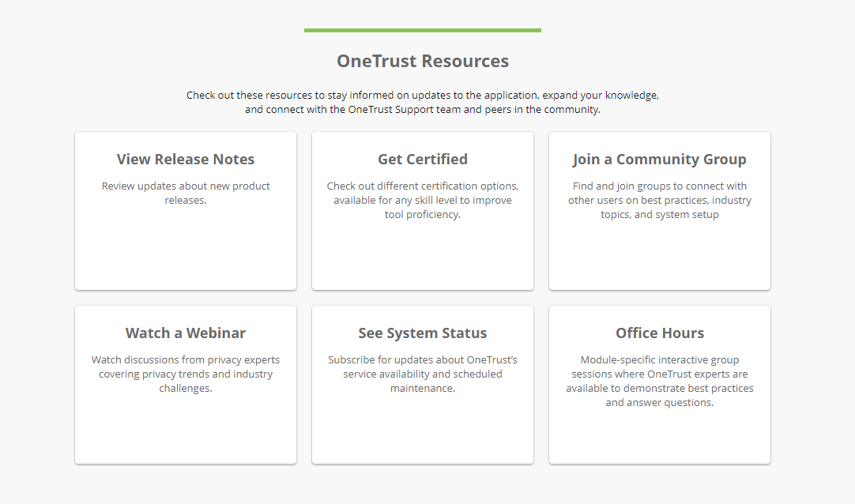Click the See System Status title
The height and width of the screenshot is (504, 855).
[x=422, y=333]
